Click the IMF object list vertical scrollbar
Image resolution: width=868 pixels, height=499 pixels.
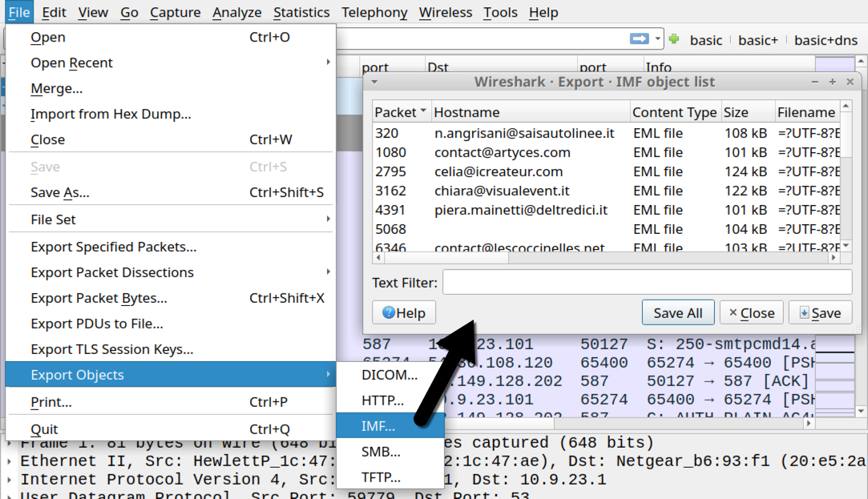pos(846,176)
